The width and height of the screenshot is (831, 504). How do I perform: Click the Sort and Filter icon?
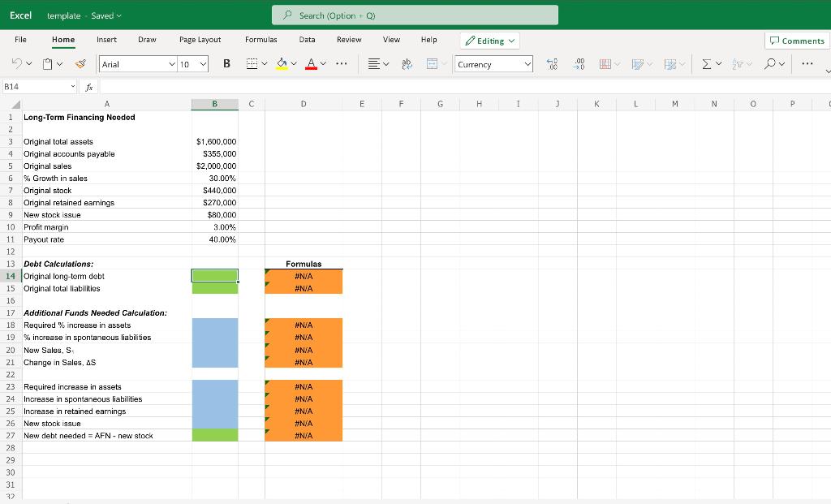(x=737, y=63)
